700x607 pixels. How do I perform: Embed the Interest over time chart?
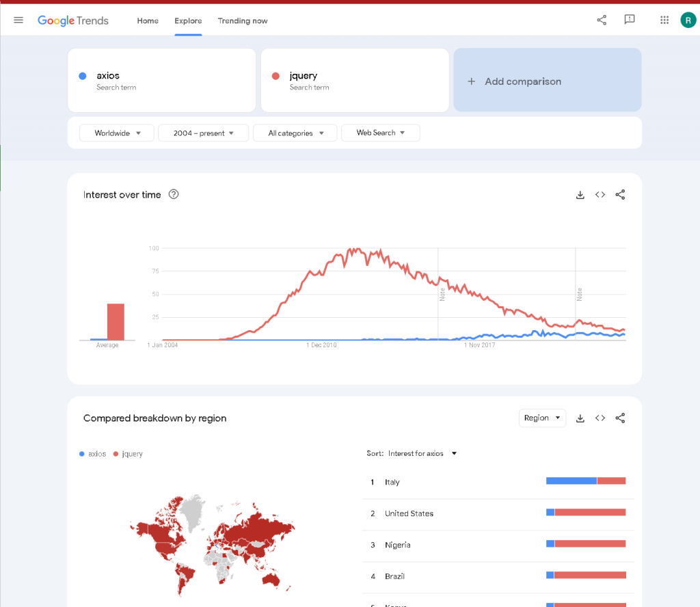pos(600,195)
